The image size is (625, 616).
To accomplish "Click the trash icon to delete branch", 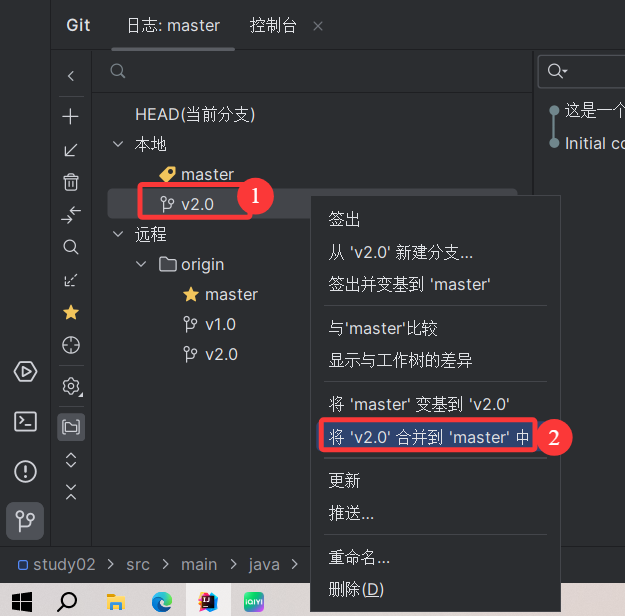I will click(71, 182).
